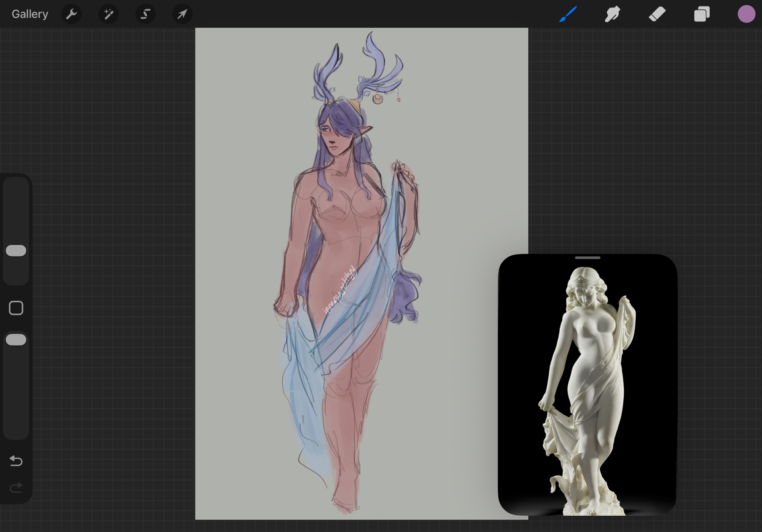The height and width of the screenshot is (532, 762).
Task: Open the purple active color picker
Action: 746,14
